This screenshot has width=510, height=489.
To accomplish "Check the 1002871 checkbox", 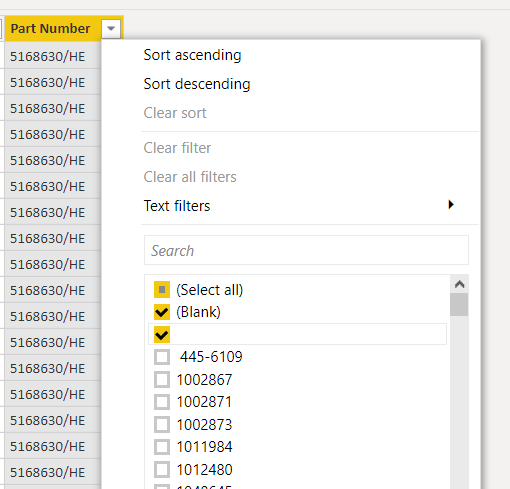I will (162, 402).
